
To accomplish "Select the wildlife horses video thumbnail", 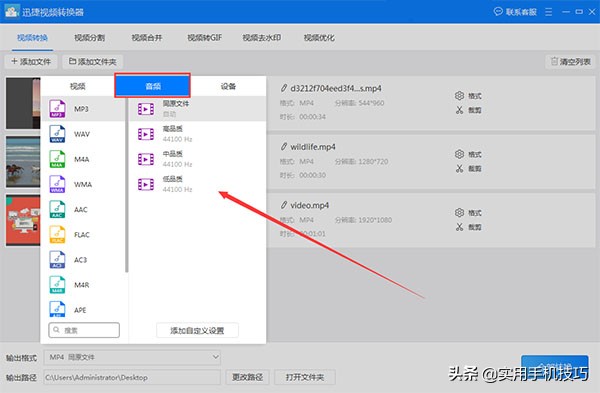I will coord(23,162).
